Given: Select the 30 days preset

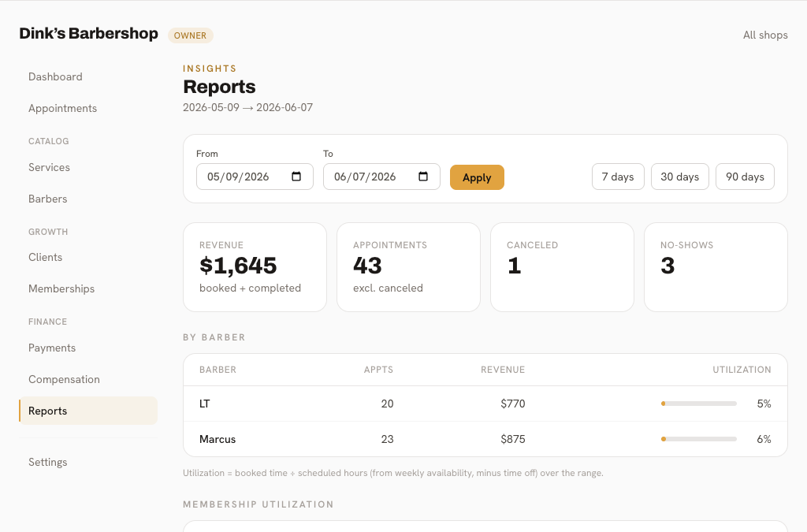Looking at the screenshot, I should [x=679, y=177].
